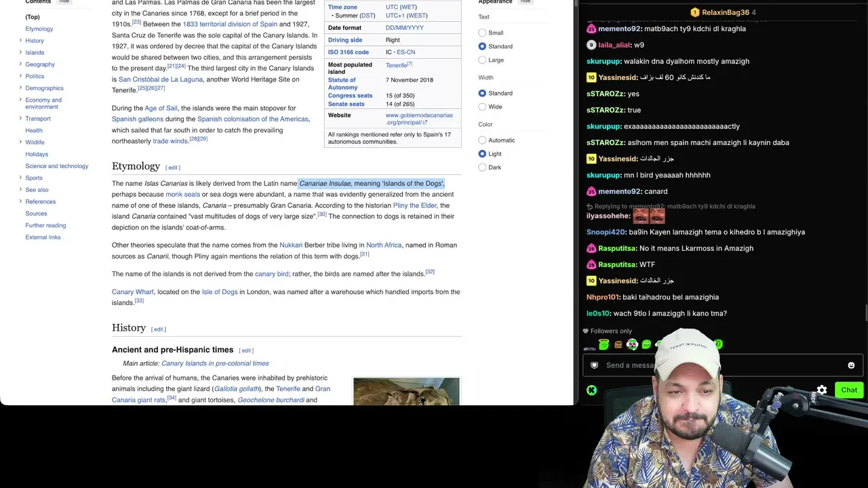Click memento92's pink badge on the canard message

pyautogui.click(x=591, y=191)
